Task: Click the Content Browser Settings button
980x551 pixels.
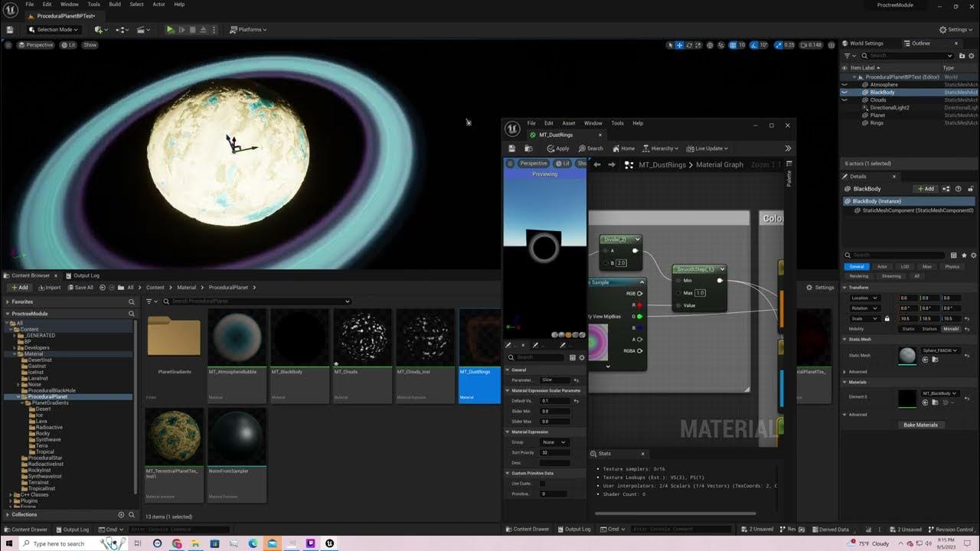Action: (820, 288)
